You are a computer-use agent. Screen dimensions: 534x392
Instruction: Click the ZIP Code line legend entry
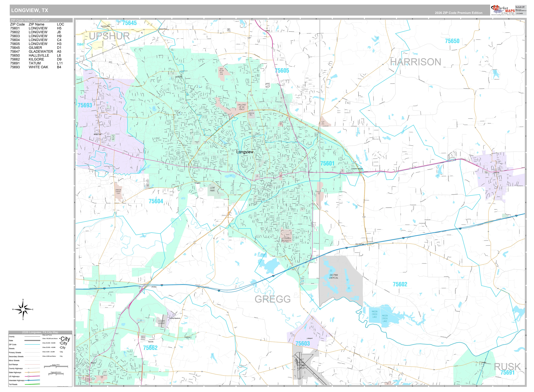pyautogui.click(x=24, y=345)
